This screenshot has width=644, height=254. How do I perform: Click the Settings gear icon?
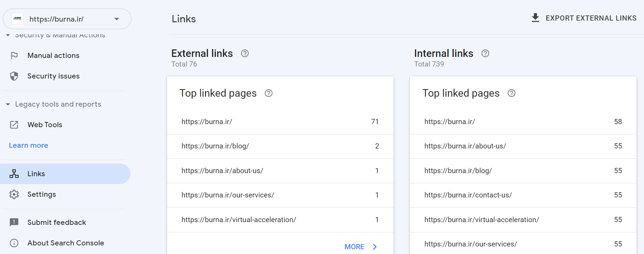click(14, 194)
